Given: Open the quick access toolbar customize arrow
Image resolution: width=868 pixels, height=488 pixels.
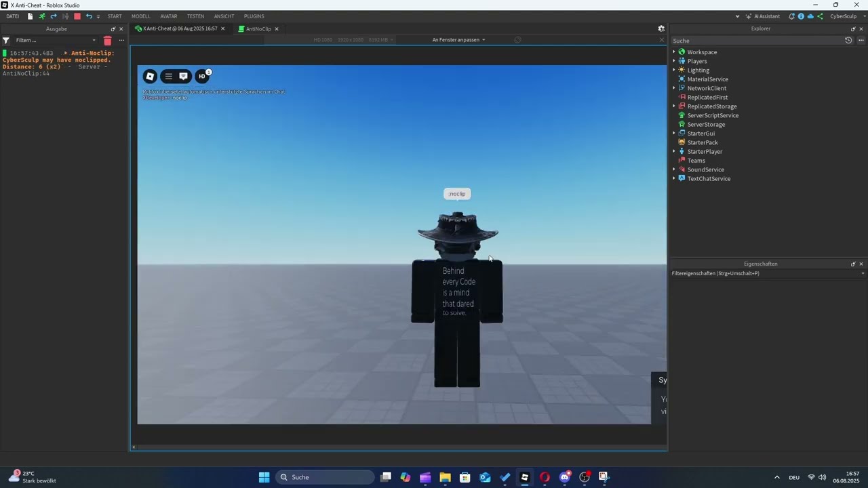Looking at the screenshot, I should pyautogui.click(x=98, y=16).
